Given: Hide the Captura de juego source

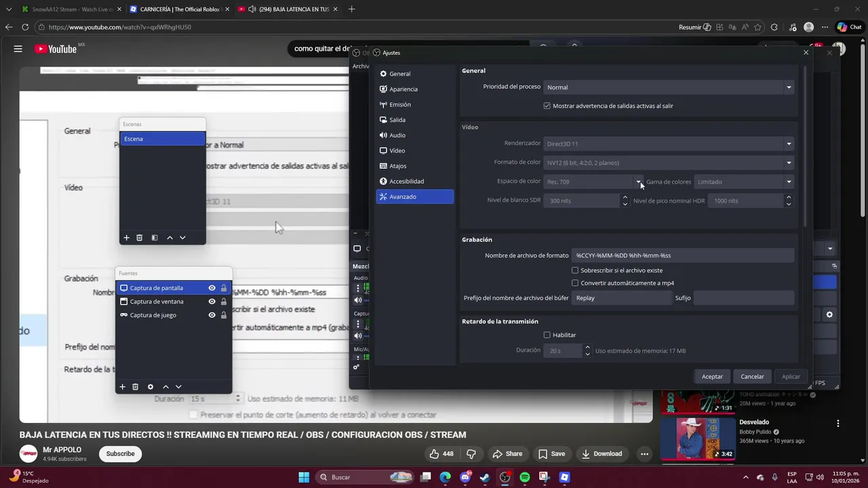Looking at the screenshot, I should (x=212, y=315).
